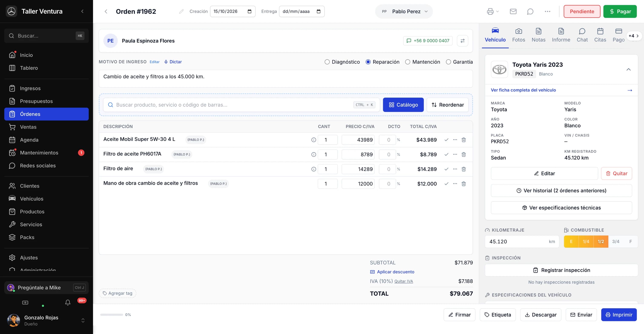Image resolution: width=644 pixels, height=334 pixels.
Task: Switch to the Fotos tab
Action: coord(519,35)
